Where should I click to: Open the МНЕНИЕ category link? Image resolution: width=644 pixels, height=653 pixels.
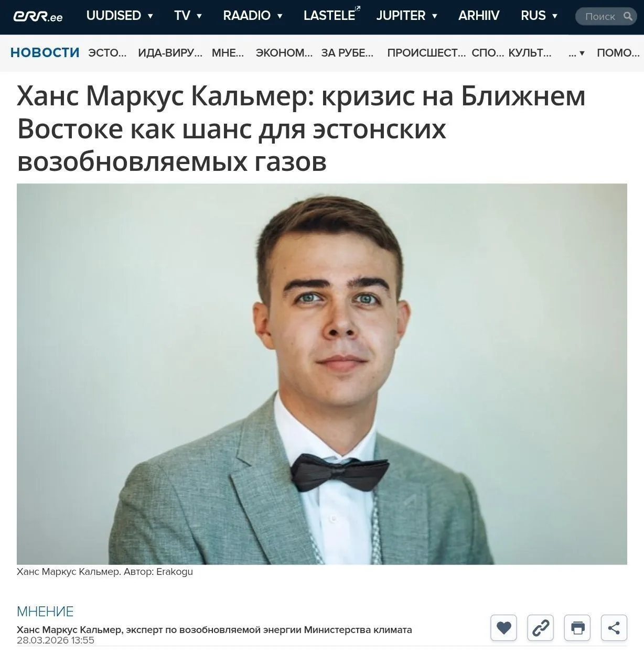[x=45, y=612]
